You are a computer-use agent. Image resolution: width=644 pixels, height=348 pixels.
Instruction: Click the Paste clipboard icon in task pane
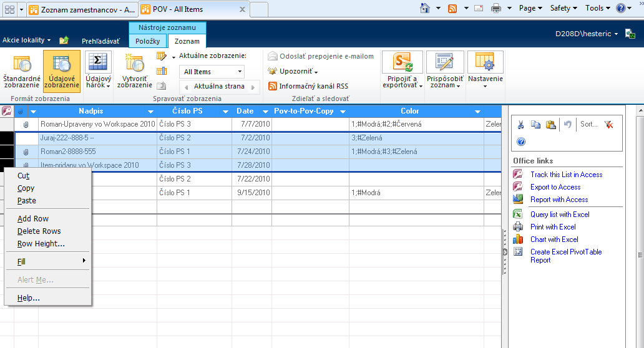click(x=551, y=125)
